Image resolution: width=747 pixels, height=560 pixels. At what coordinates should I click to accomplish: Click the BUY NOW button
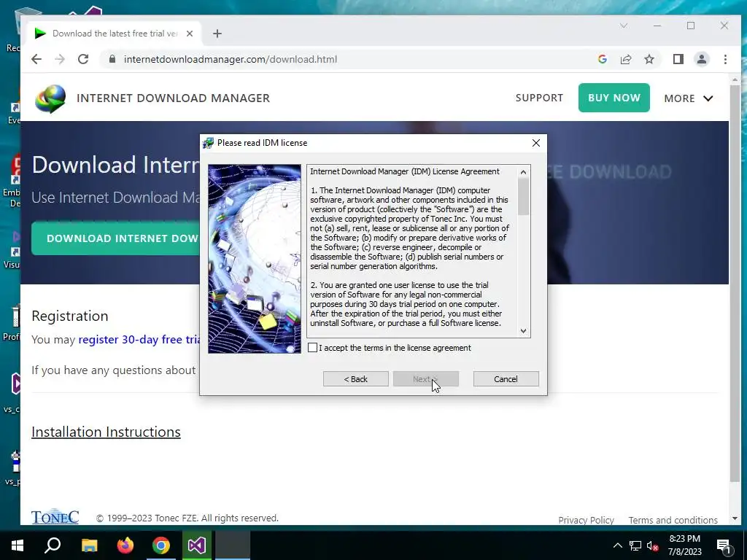click(x=614, y=98)
